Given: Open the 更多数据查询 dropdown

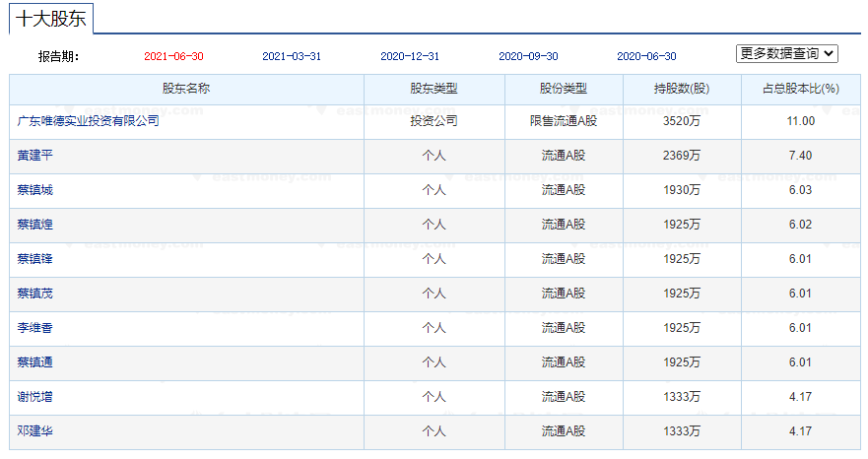Looking at the screenshot, I should (x=786, y=54).
